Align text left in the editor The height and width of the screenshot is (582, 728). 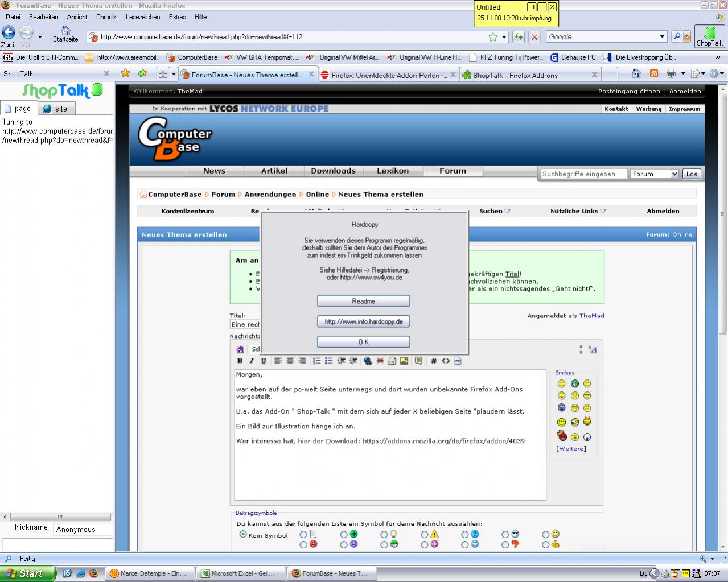click(x=278, y=361)
